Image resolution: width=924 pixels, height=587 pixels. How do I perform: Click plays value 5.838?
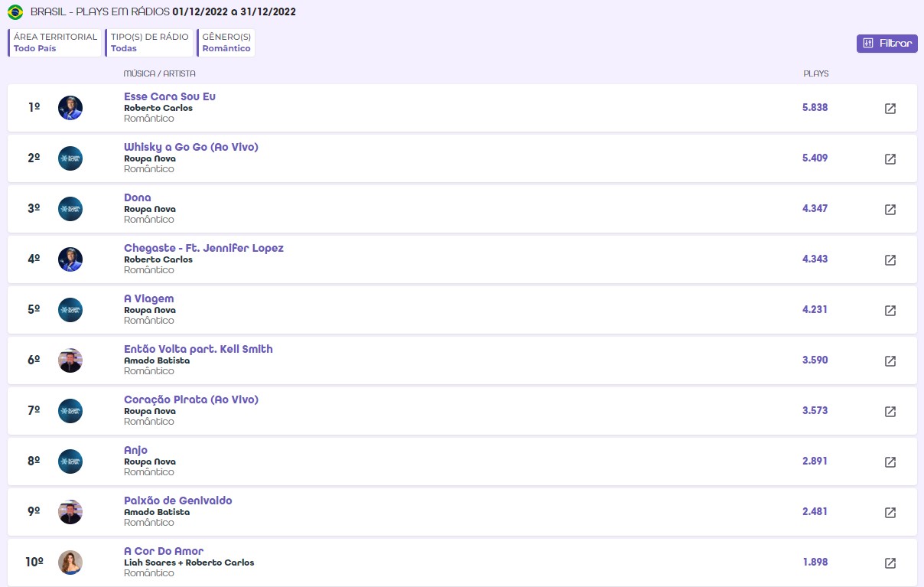(815, 108)
